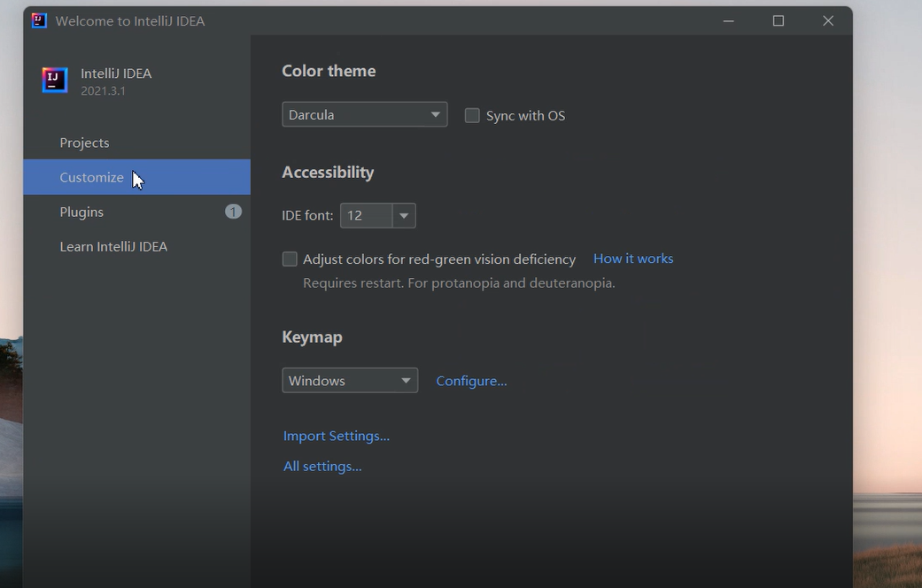Viewport: 922px width, 588px height.
Task: Click the Accessibility heading
Action: pyautogui.click(x=328, y=173)
